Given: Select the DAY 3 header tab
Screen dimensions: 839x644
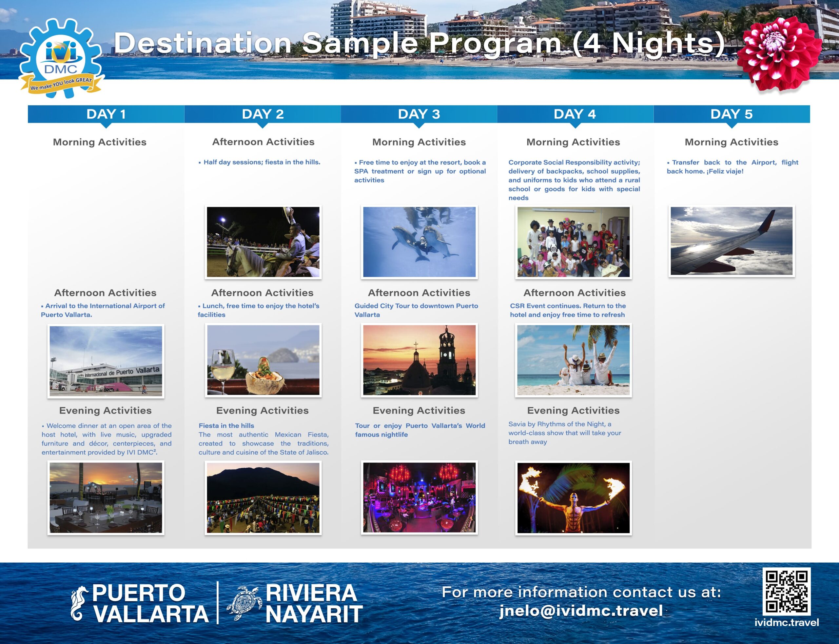Looking at the screenshot, I should click(x=419, y=114).
